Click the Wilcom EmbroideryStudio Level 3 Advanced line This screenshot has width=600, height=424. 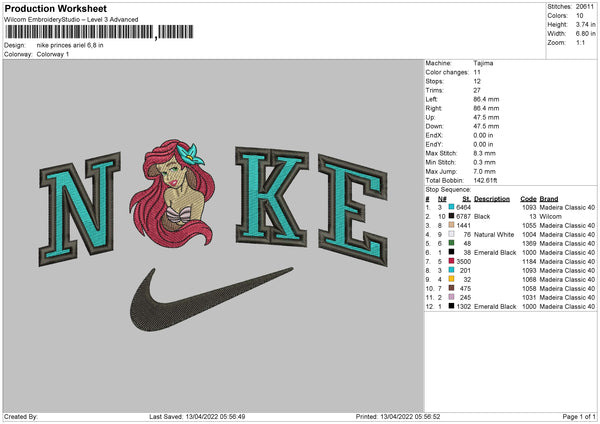coord(71,20)
